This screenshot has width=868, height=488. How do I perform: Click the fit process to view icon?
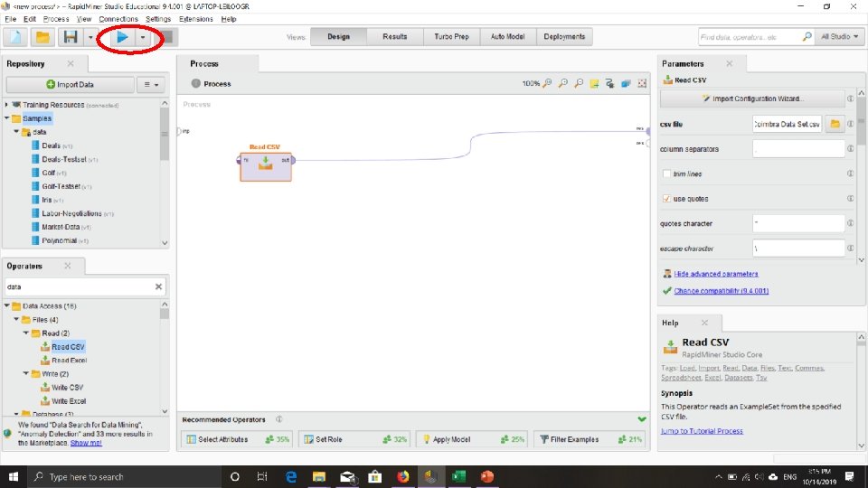click(642, 83)
